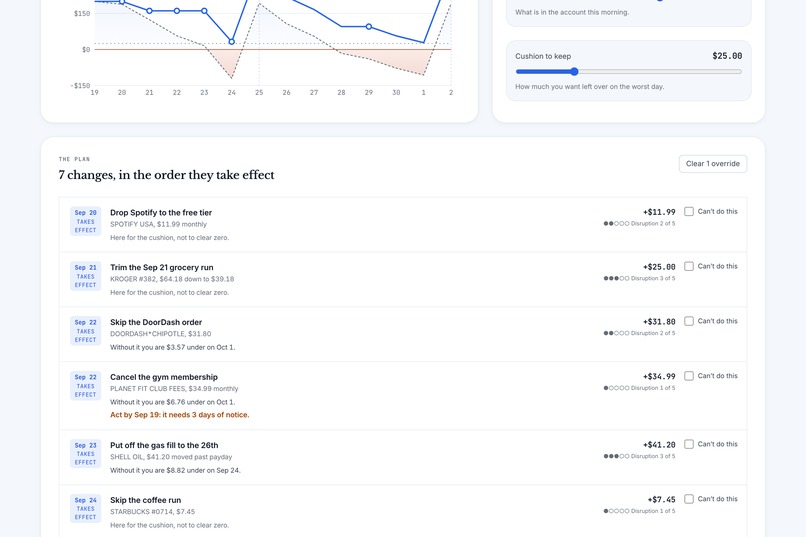806x537 pixels.
Task: Toggle Can't do this for gym membership
Action: 689,376
